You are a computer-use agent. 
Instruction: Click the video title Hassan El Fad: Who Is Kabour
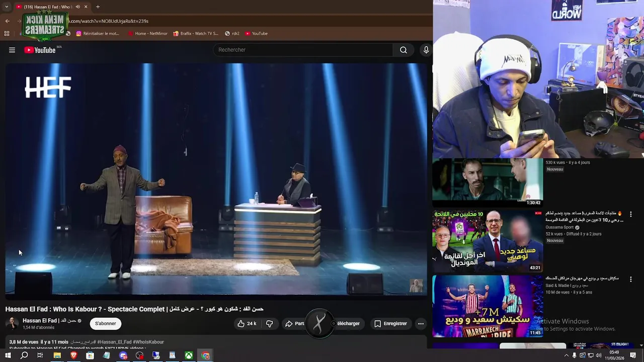click(134, 309)
